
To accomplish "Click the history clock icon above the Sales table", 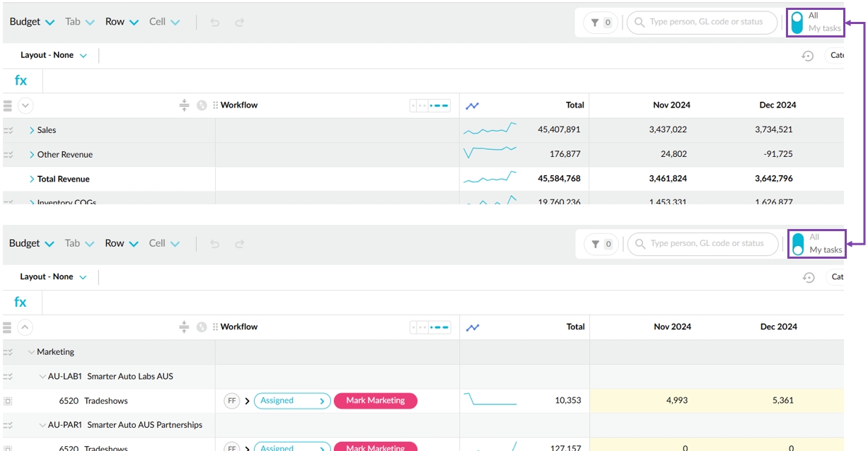I will pos(807,56).
